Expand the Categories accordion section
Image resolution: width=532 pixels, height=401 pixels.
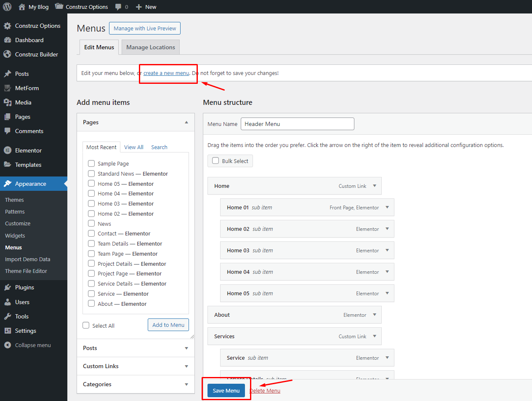coord(136,384)
